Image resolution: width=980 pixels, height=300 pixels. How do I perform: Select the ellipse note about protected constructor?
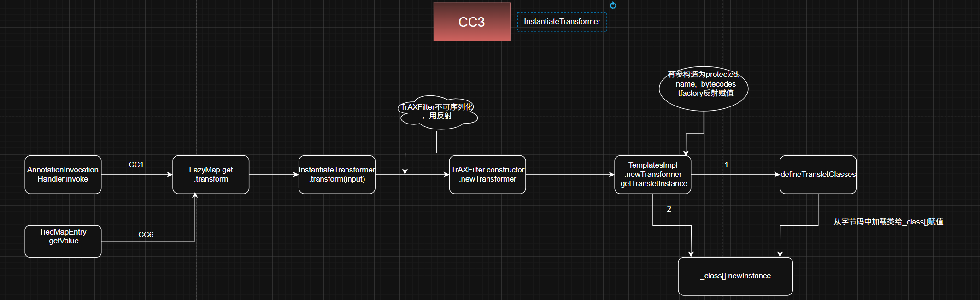pos(703,88)
